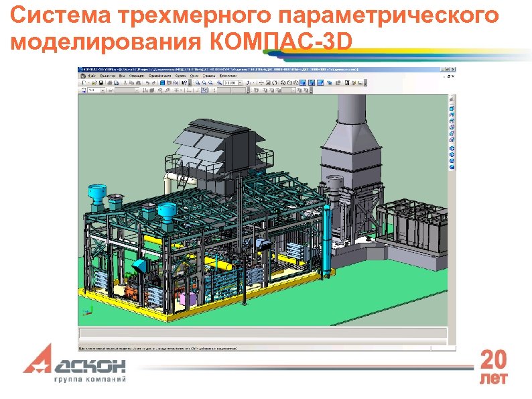Click the property panel bar below viewport

263,333
